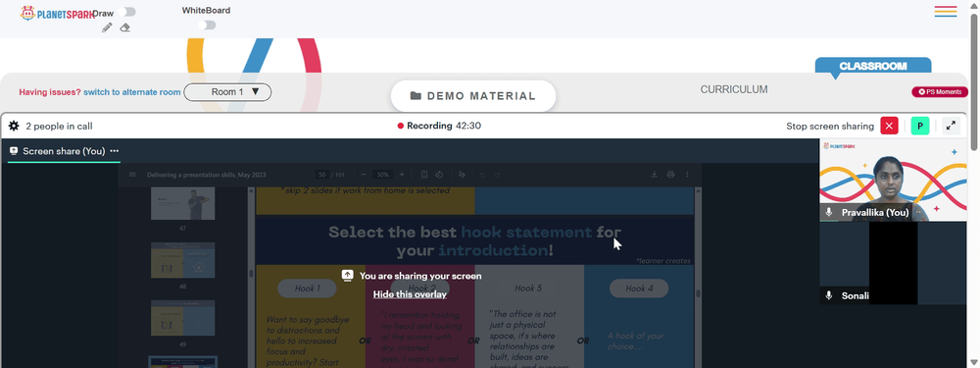Click Pravallika (You) video tile

coord(893,181)
